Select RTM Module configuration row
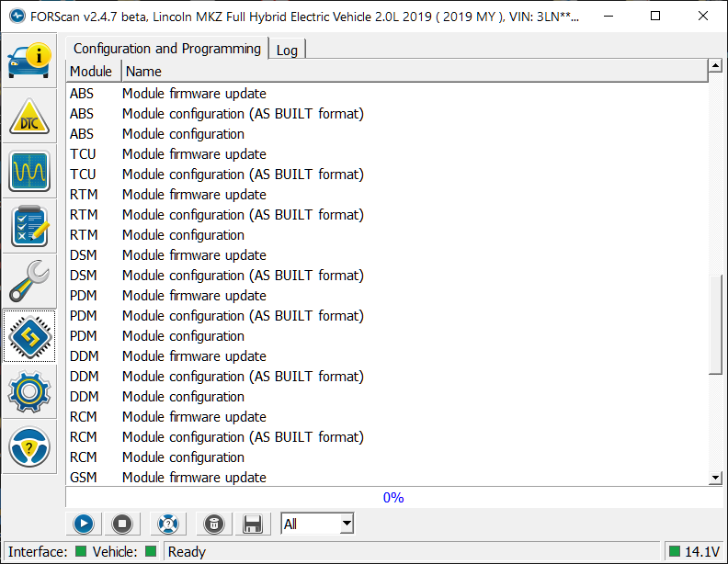 (x=387, y=235)
